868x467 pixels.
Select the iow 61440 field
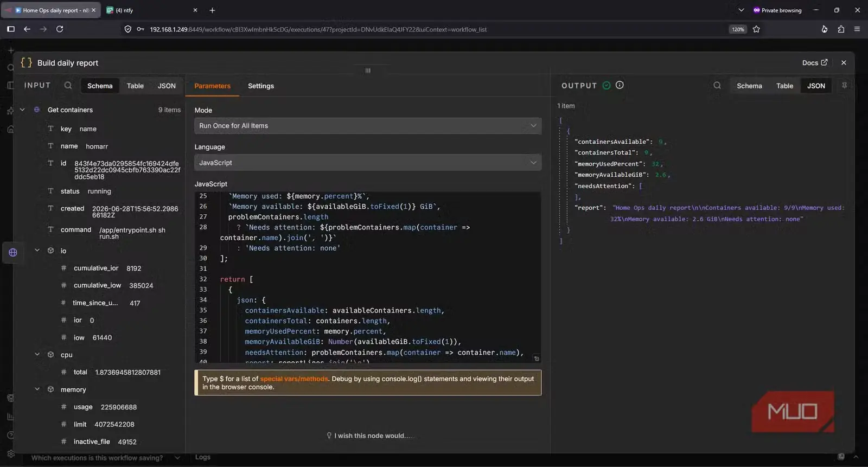coord(86,337)
